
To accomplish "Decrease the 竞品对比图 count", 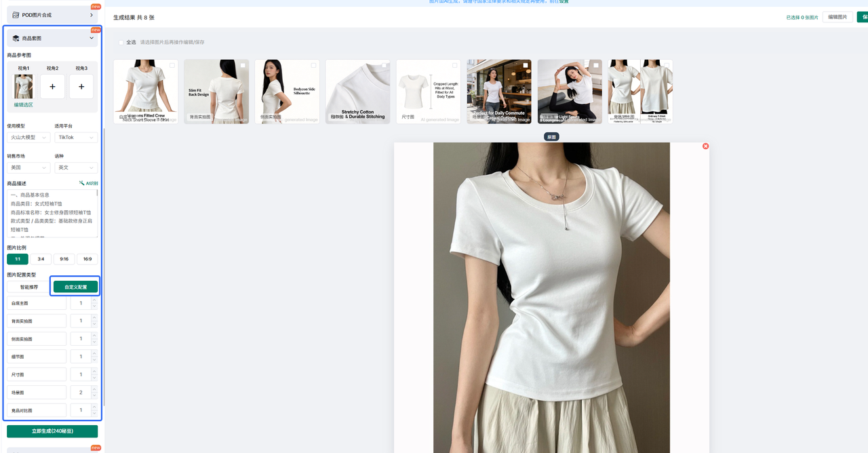I will click(94, 414).
